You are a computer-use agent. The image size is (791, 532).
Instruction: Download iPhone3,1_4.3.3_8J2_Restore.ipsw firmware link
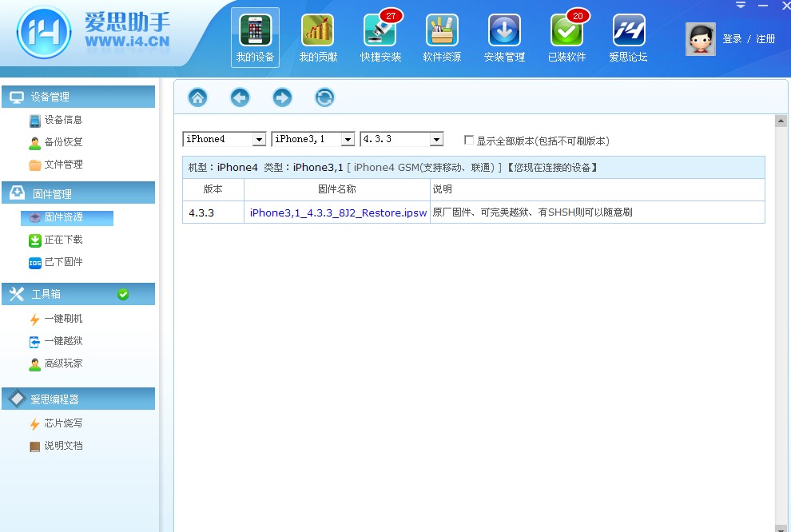click(338, 212)
